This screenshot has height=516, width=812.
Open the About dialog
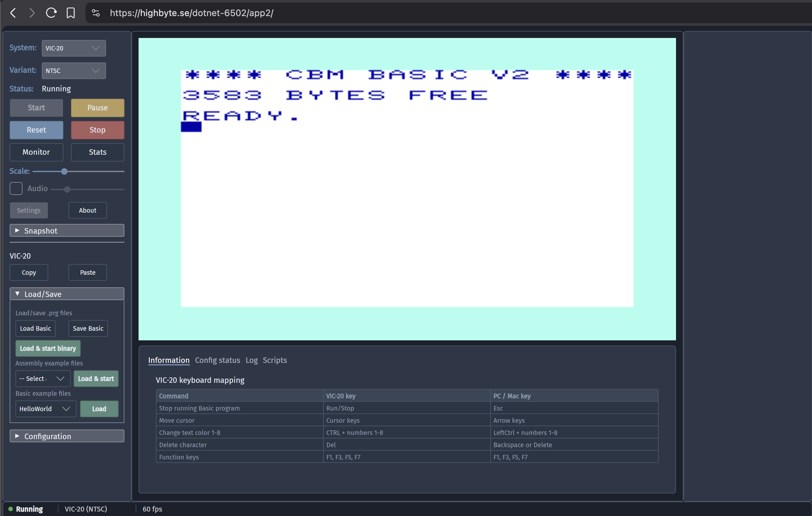click(x=88, y=210)
